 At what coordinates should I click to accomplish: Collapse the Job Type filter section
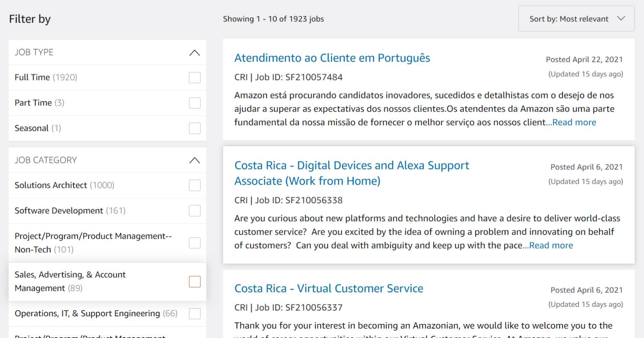click(194, 53)
